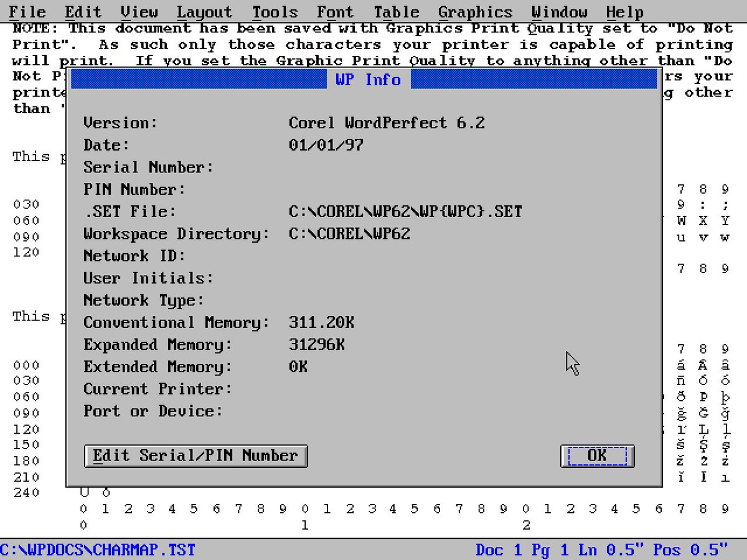
Task: Open the Graphics menu
Action: [476, 12]
